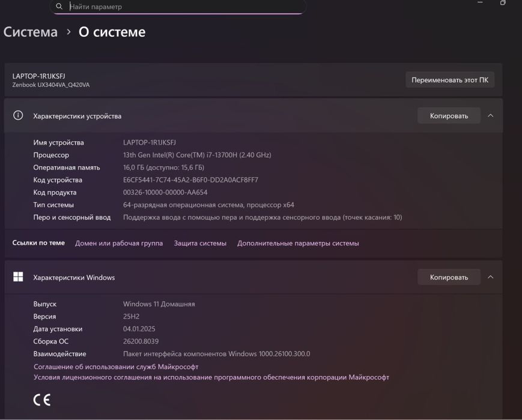Click 'Код продукта' label

[x=55, y=192]
